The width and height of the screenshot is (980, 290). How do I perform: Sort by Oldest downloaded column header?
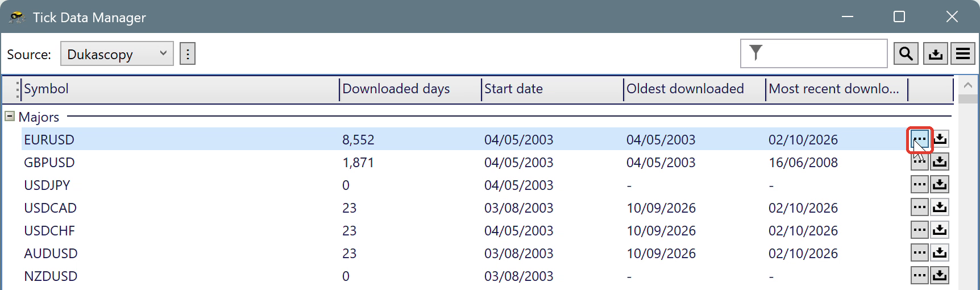pos(695,89)
